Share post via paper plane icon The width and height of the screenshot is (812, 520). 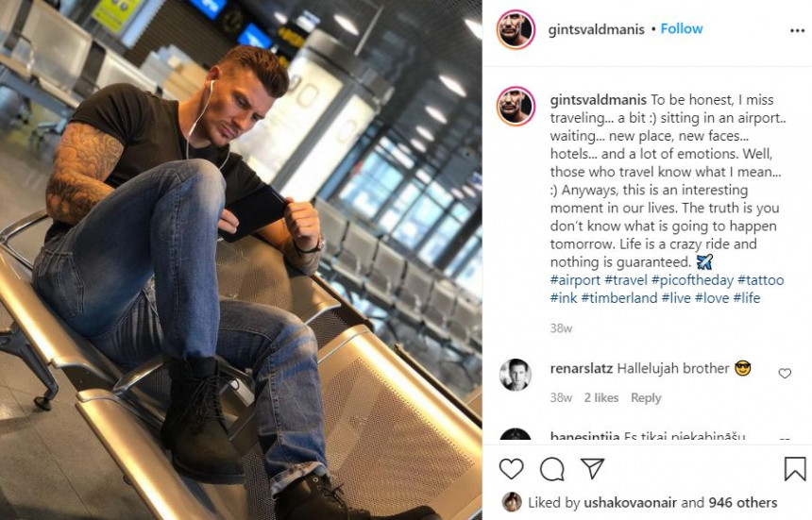click(592, 468)
